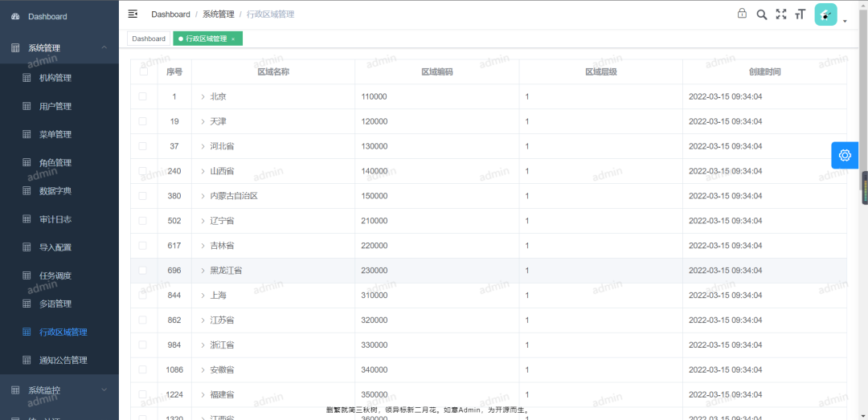Image resolution: width=868 pixels, height=420 pixels.
Task: Expand the 黑龙江省 region row
Action: point(203,271)
